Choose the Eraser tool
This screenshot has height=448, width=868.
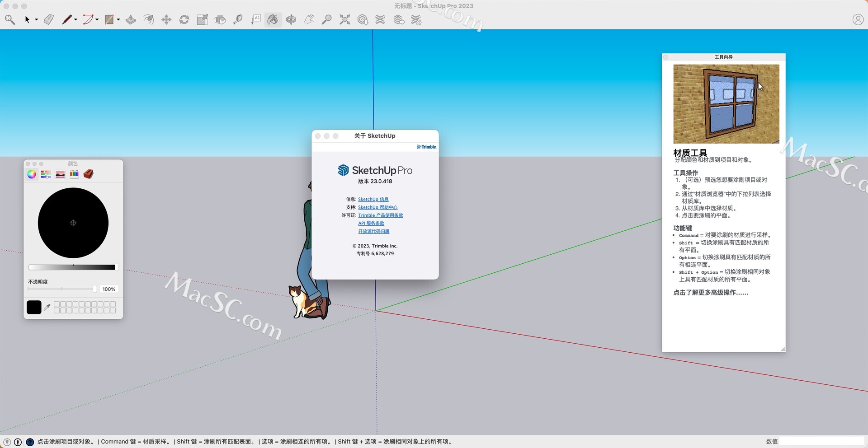coord(49,19)
